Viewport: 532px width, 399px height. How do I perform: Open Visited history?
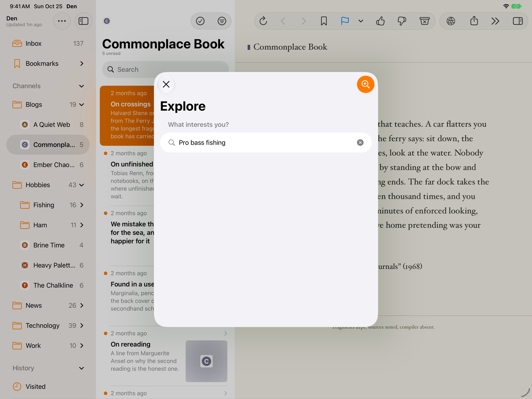pyautogui.click(x=48, y=387)
